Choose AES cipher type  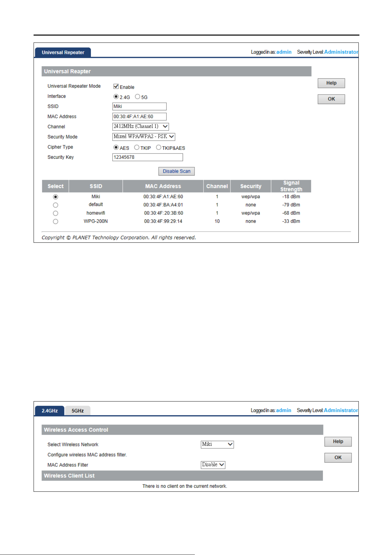(x=116, y=148)
